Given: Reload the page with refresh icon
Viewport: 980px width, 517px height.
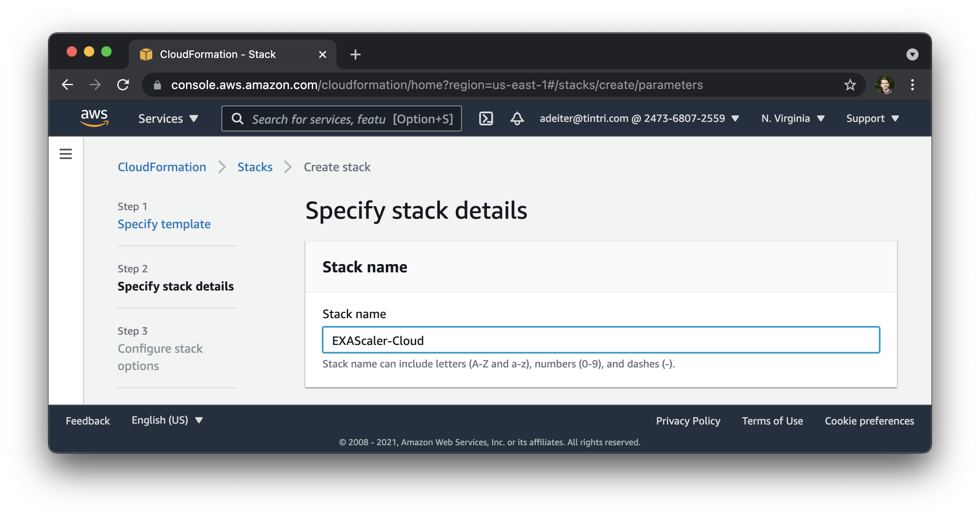Looking at the screenshot, I should pos(123,85).
